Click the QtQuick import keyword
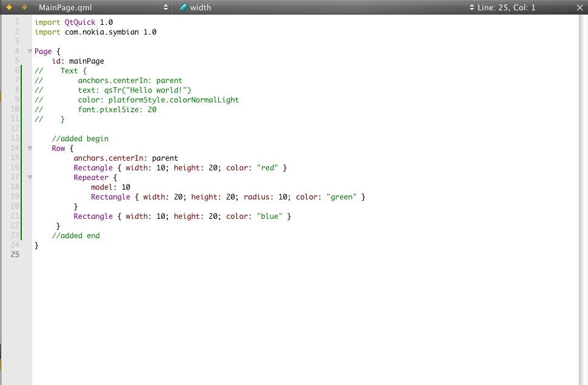Image resolution: width=588 pixels, height=385 pixels. (x=80, y=22)
